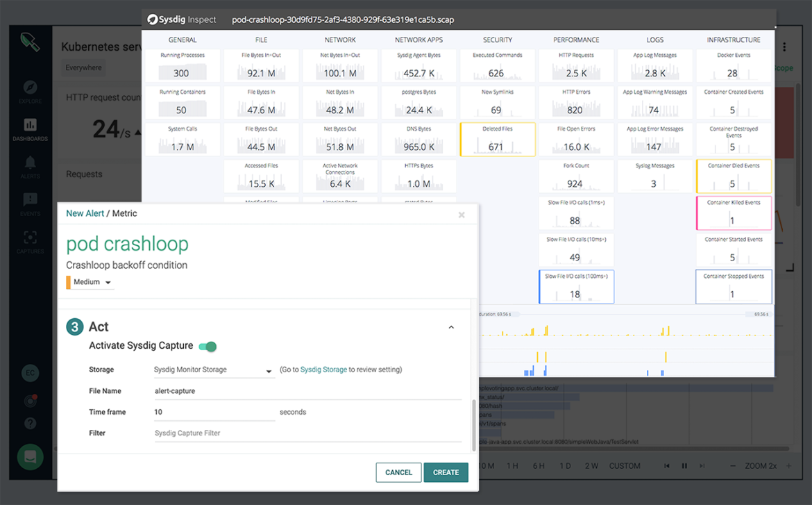Open the Everywhere scope selector
This screenshot has height=505, width=812.
pyautogui.click(x=83, y=67)
